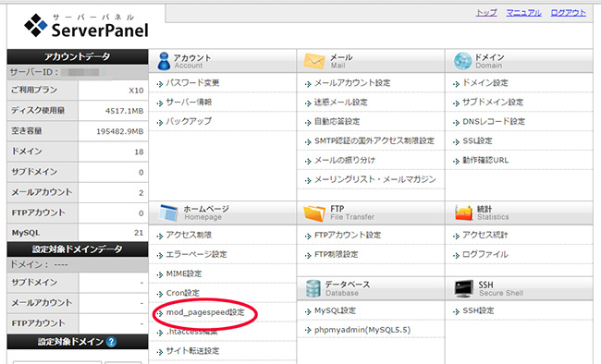This screenshot has width=601, height=364.
Task: Open the トップ link
Action: (x=486, y=13)
